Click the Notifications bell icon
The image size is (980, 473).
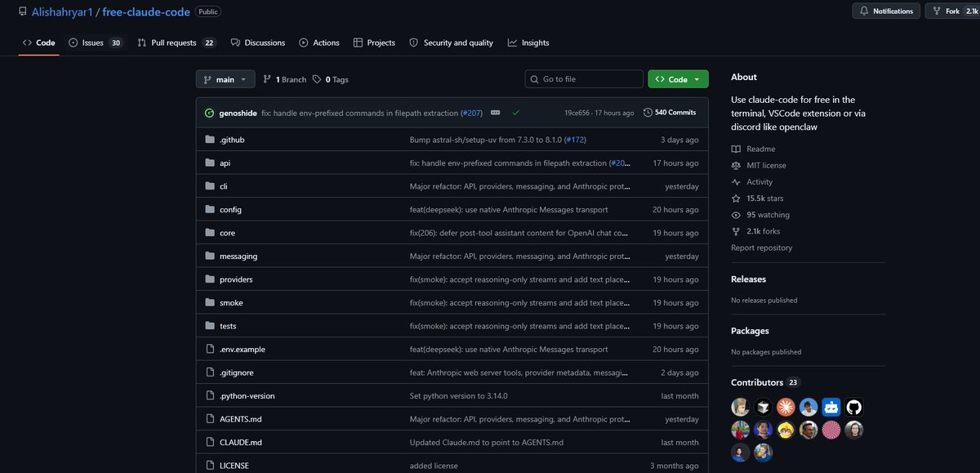pos(864,11)
